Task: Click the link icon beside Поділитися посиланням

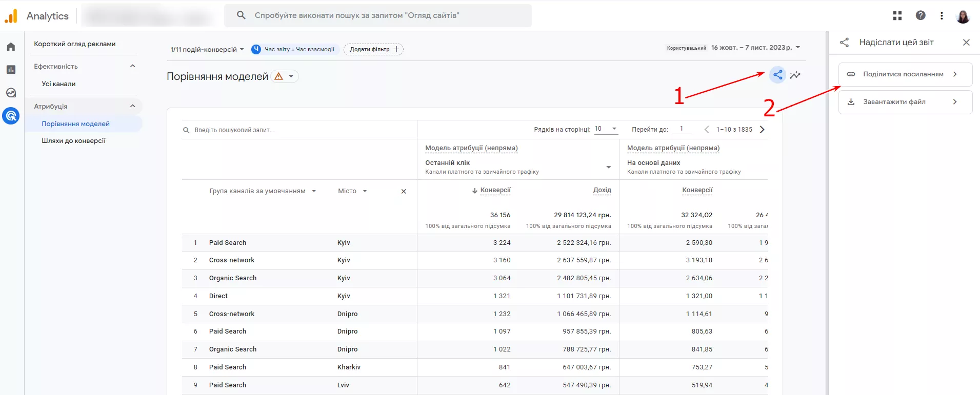Action: click(x=851, y=74)
